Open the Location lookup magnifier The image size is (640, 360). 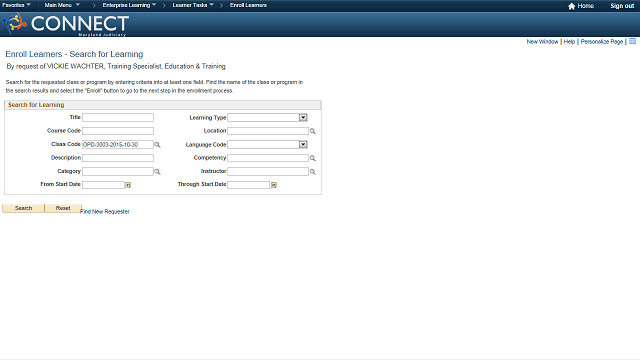(x=313, y=131)
